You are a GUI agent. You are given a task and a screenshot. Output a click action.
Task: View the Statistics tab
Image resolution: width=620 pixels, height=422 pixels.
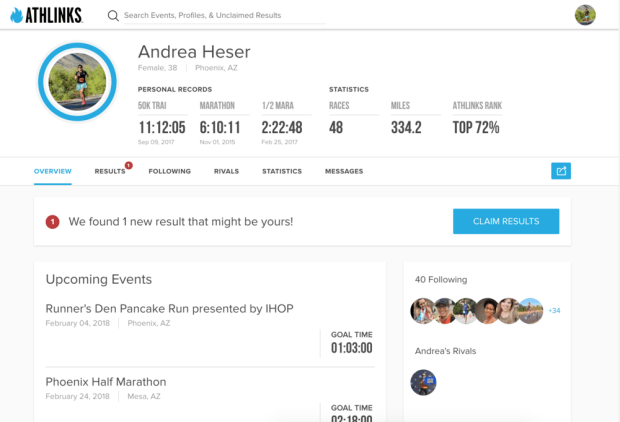click(x=282, y=172)
